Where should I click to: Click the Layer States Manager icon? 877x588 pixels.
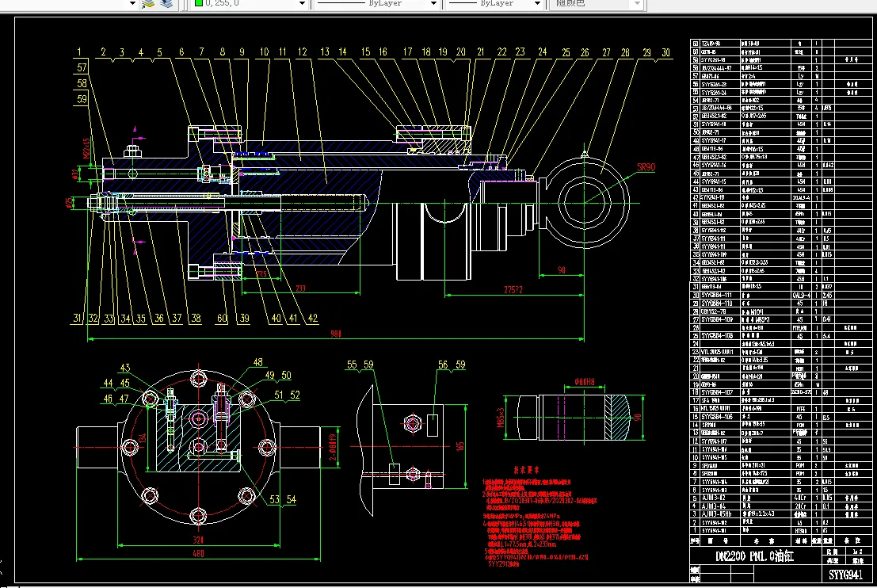point(166,3)
